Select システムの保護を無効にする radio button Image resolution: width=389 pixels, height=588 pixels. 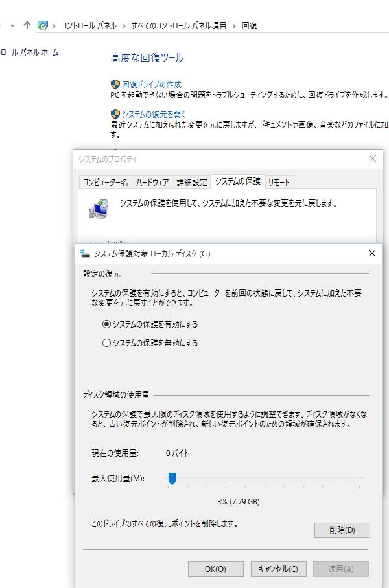click(x=107, y=343)
